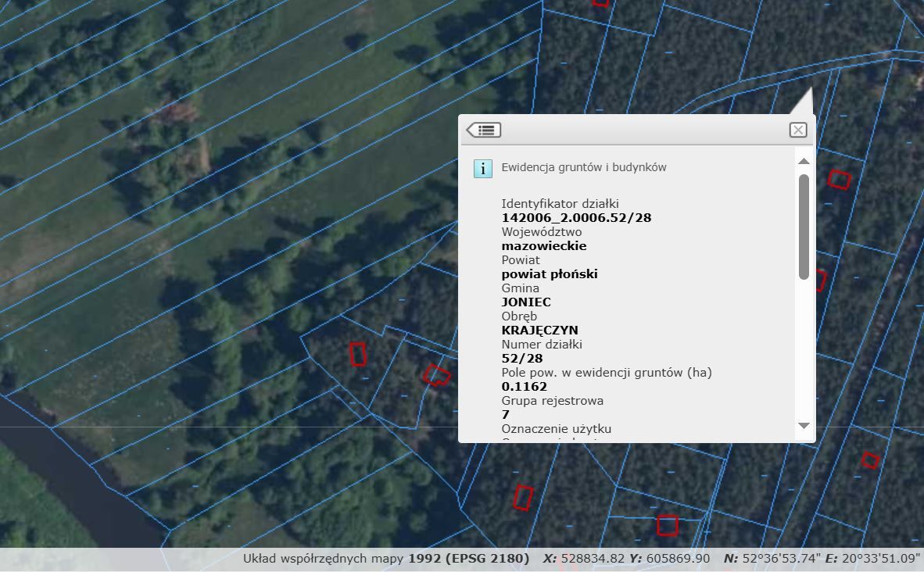Image resolution: width=924 pixels, height=572 pixels.
Task: Click the parcel identifier 142006_2.0006.52/28
Action: pyautogui.click(x=576, y=218)
